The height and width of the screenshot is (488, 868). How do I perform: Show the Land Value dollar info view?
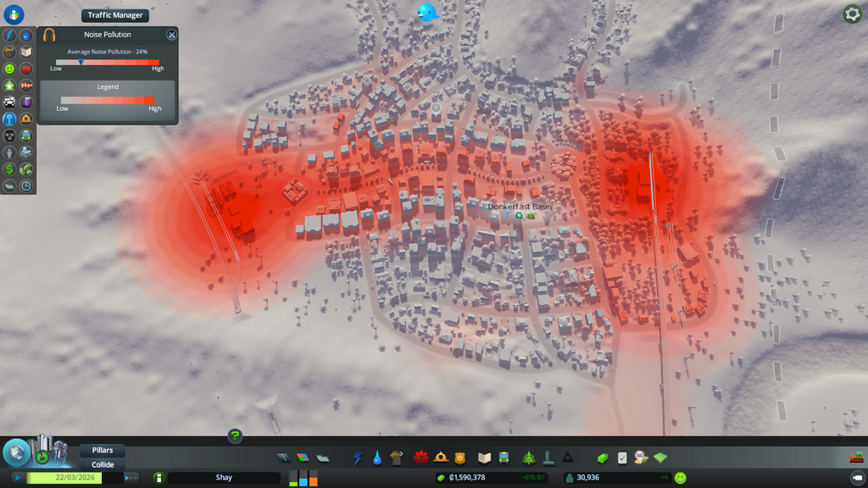(9, 169)
